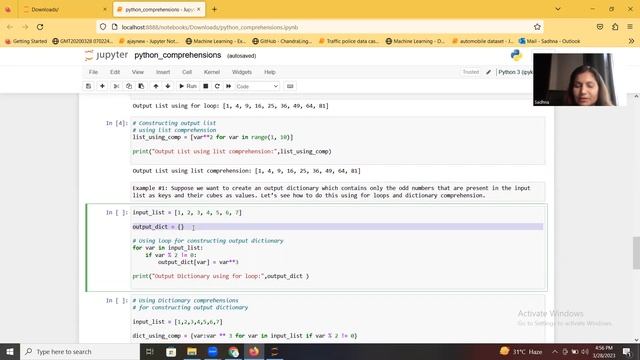Copy selected cells icon
Viewport: 640px width, 360px height.
coord(129,86)
